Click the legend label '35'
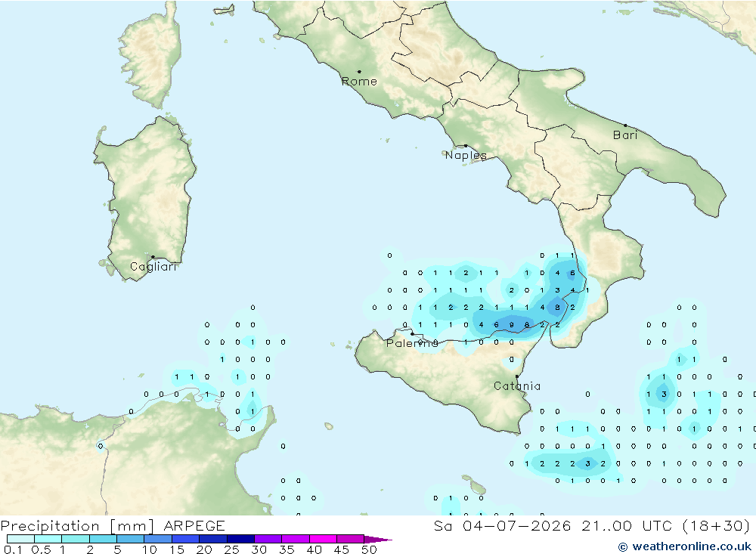 [287, 549]
